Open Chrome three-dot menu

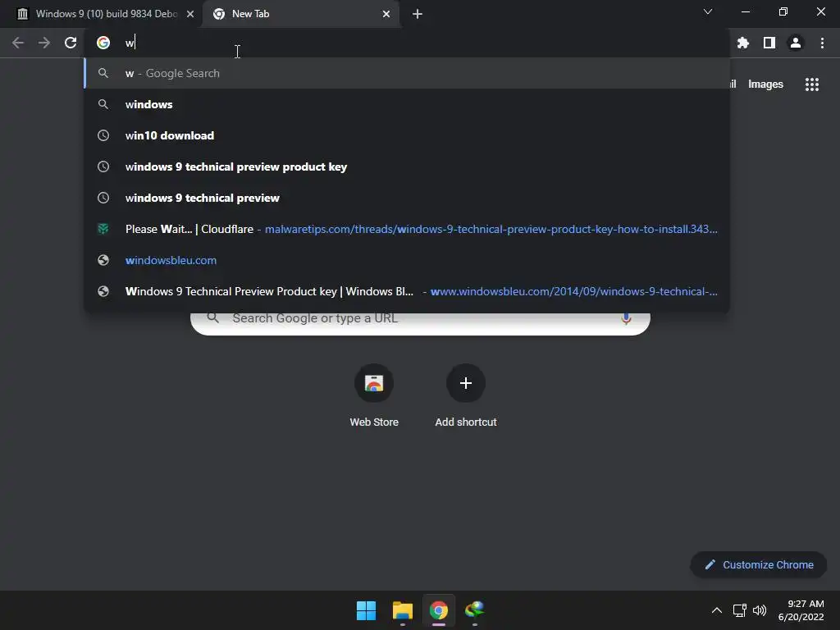(x=822, y=43)
